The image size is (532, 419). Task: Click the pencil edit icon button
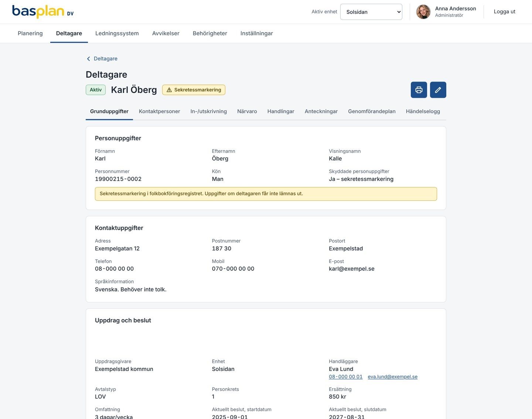438,90
